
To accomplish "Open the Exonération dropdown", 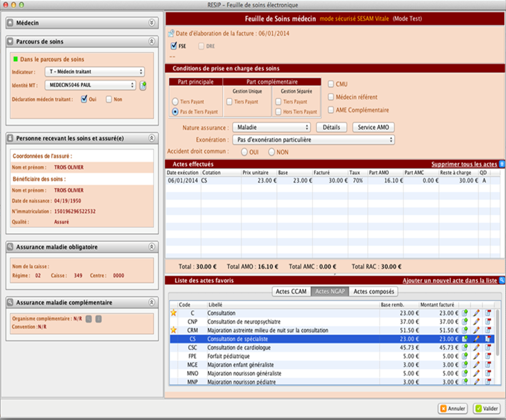I will (313, 139).
